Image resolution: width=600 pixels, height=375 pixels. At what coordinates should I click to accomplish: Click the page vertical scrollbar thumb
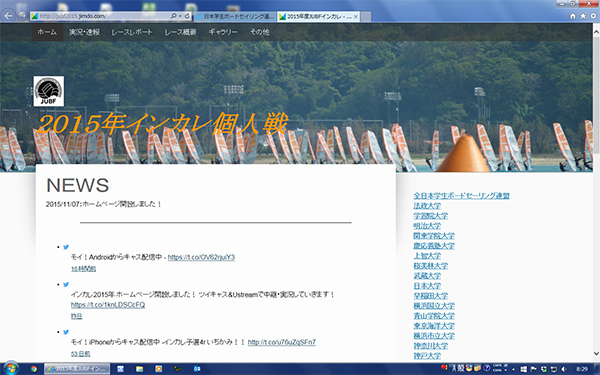(x=596, y=94)
